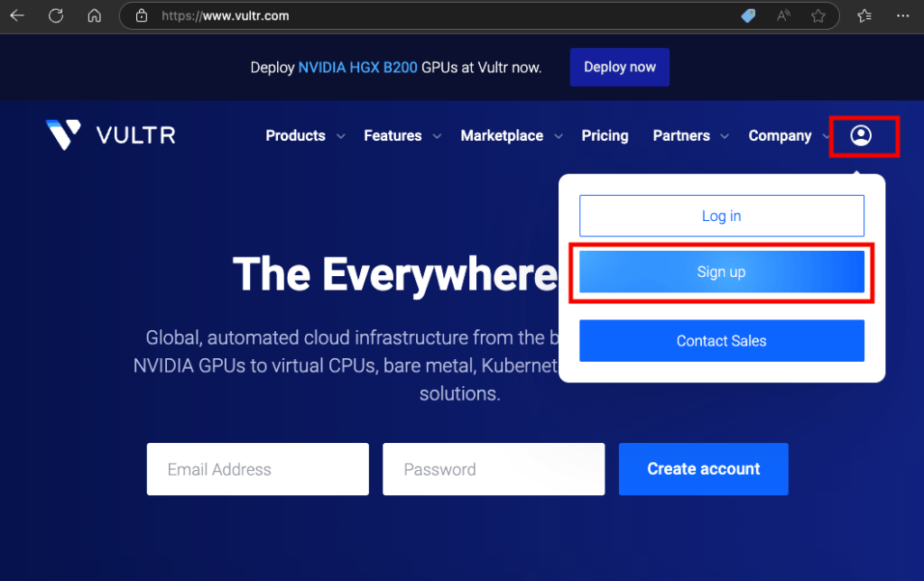Go to the Pricing page
Image resolution: width=924 pixels, height=581 pixels.
(605, 136)
